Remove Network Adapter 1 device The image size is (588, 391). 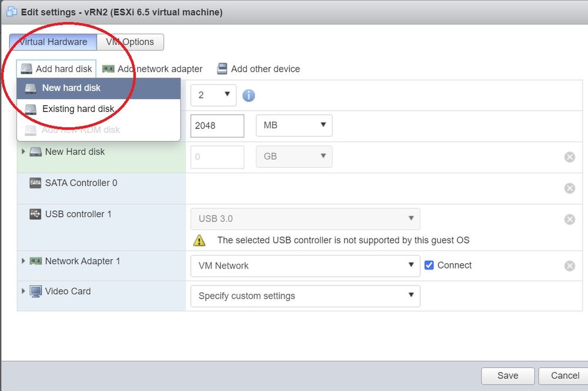570,266
